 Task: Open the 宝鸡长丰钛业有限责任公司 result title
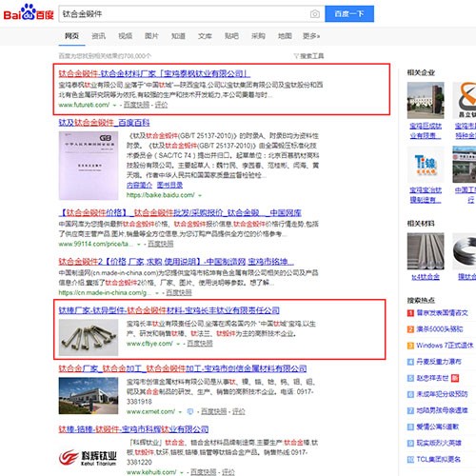pyautogui.click(x=169, y=310)
